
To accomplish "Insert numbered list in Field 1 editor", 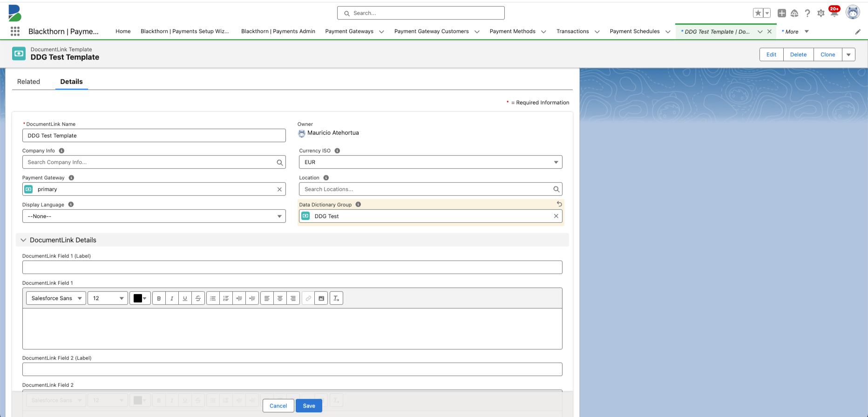I will [226, 298].
